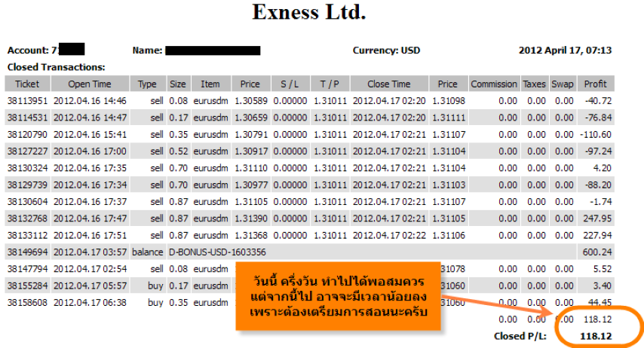Select ticket number 38132768
This screenshot has height=348, width=644.
27,218
